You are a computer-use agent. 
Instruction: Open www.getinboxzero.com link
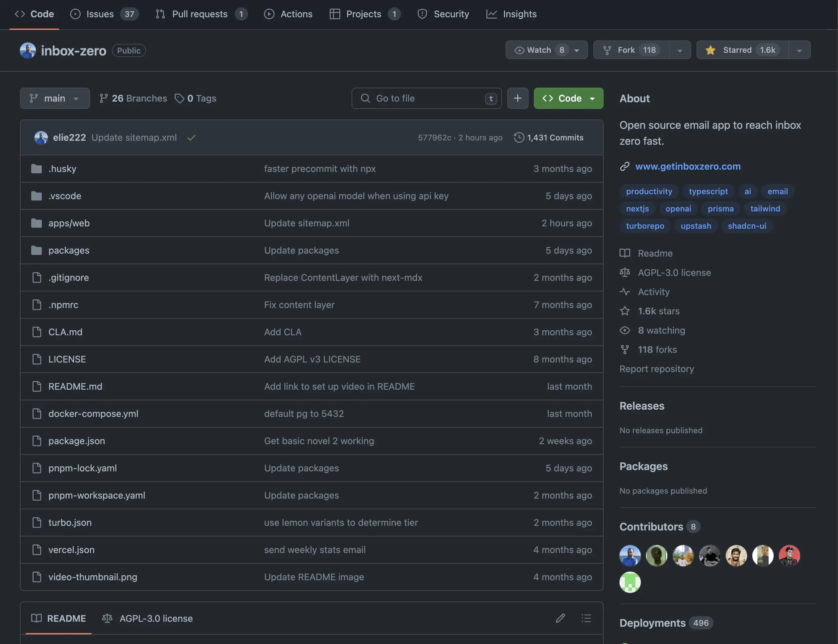click(x=688, y=166)
